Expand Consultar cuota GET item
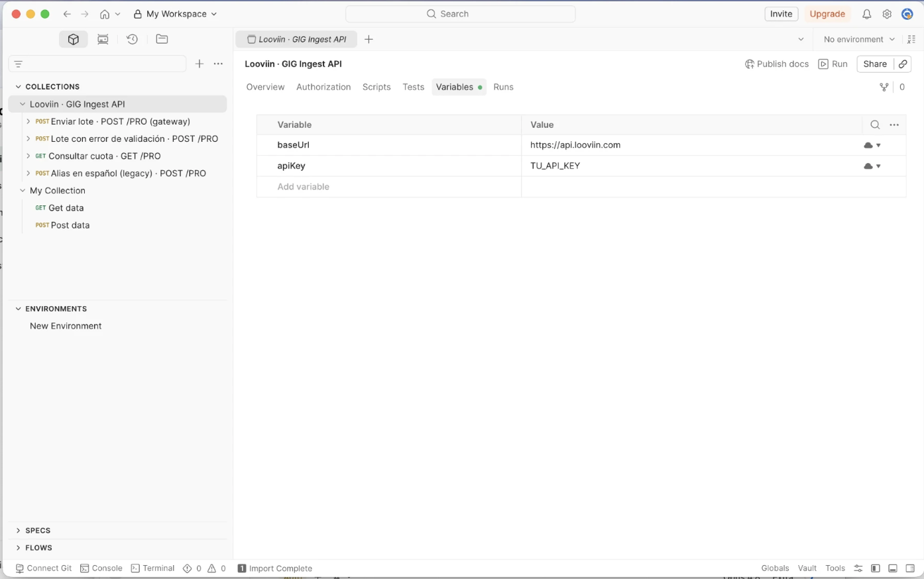924x579 pixels. click(28, 156)
